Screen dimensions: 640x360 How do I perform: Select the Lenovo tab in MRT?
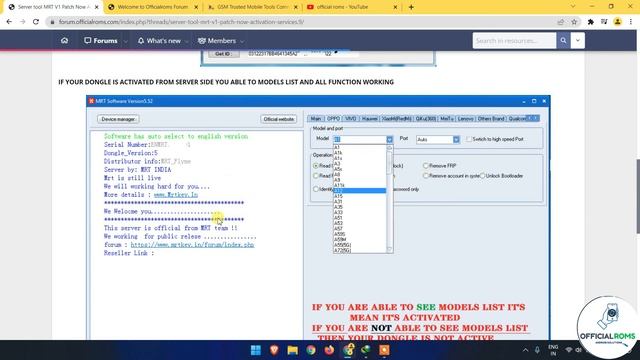click(465, 118)
